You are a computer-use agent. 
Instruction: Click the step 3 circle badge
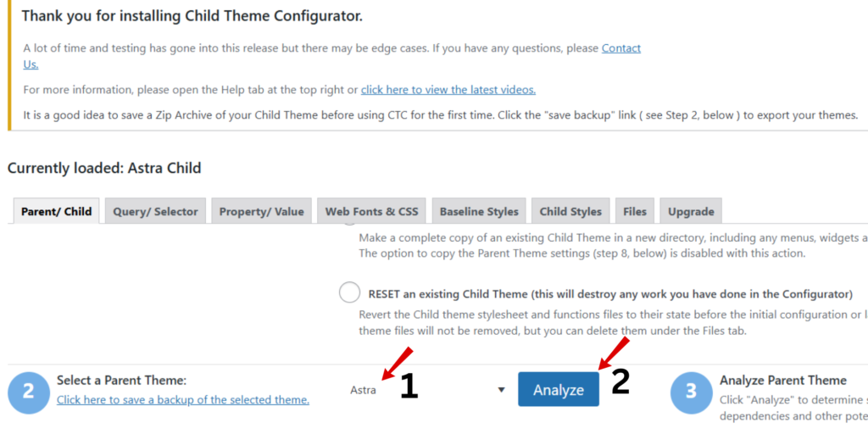[691, 392]
